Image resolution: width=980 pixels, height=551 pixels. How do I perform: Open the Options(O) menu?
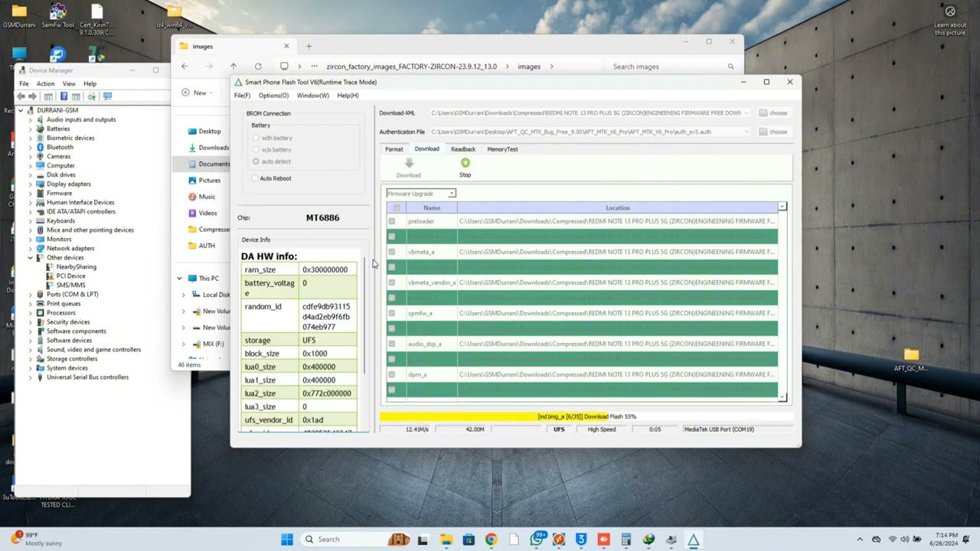[x=273, y=96]
